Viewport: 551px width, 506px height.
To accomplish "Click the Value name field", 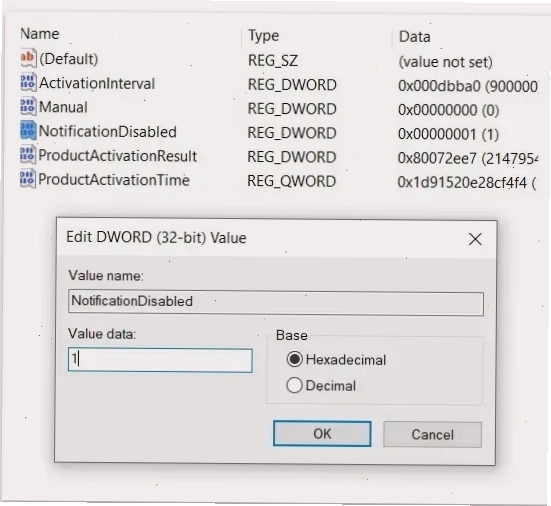I will pyautogui.click(x=276, y=303).
